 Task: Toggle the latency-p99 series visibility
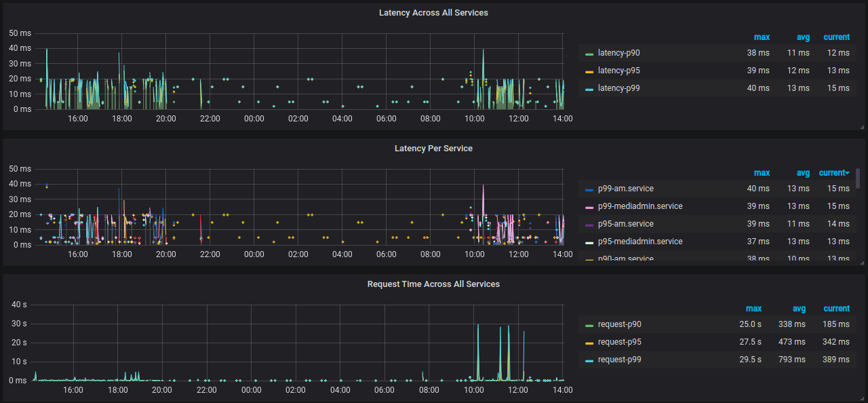[x=618, y=88]
